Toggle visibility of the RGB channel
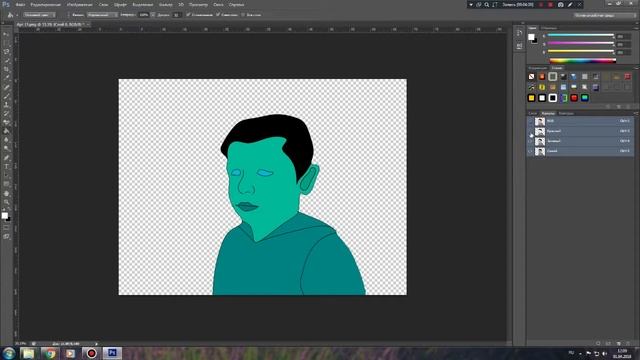 (531, 121)
